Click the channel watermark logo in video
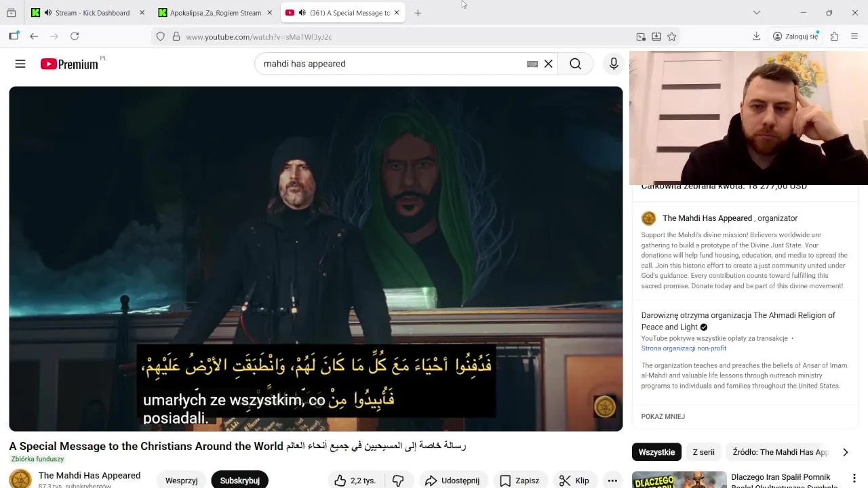This screenshot has width=868, height=488. (605, 407)
